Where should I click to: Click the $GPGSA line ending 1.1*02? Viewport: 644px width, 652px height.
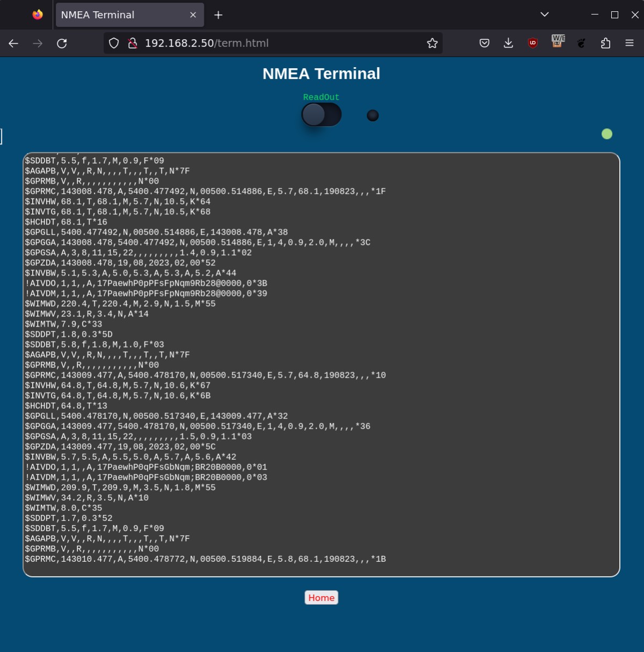click(x=138, y=253)
